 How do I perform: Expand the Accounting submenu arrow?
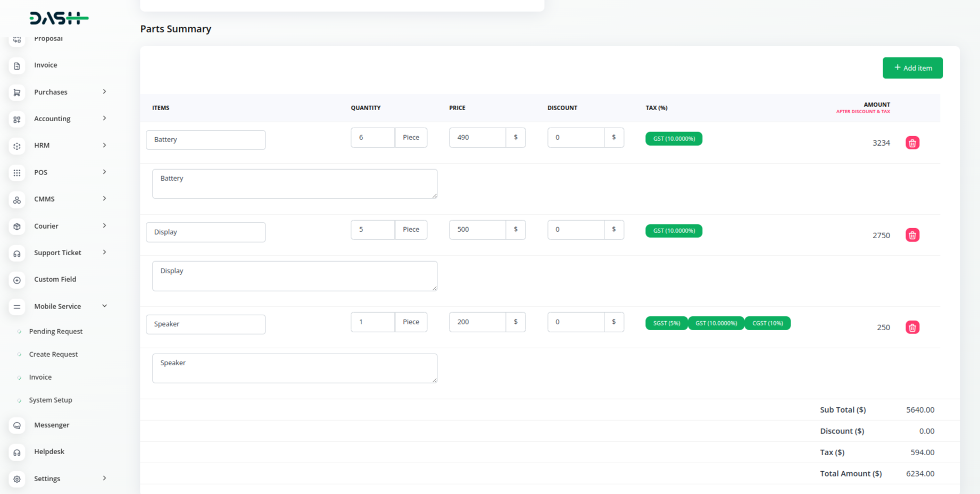tap(104, 119)
